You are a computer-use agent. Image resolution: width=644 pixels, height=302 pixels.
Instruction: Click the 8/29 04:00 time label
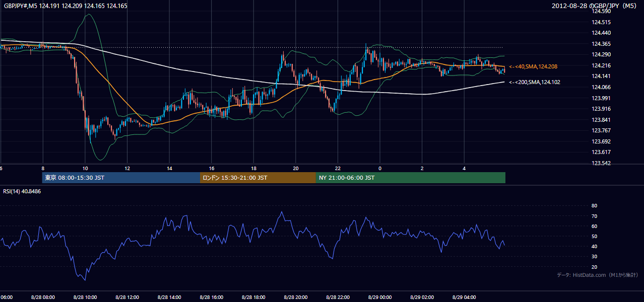point(464,297)
